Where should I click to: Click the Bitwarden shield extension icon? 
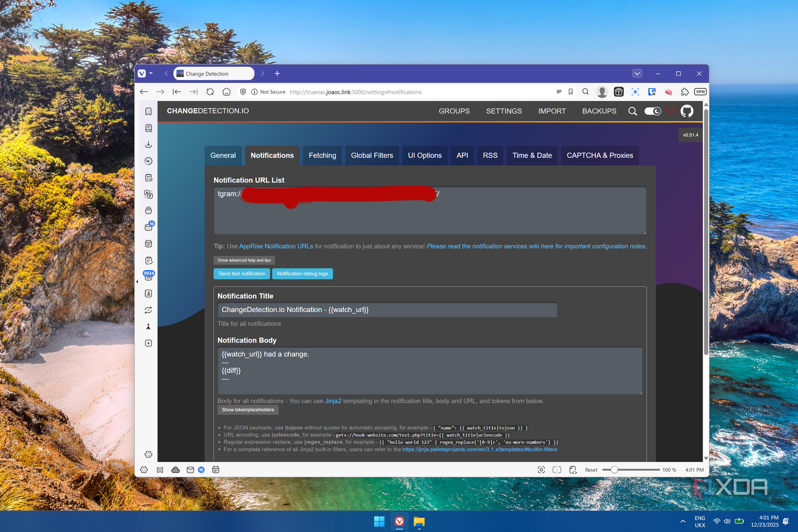pos(652,92)
